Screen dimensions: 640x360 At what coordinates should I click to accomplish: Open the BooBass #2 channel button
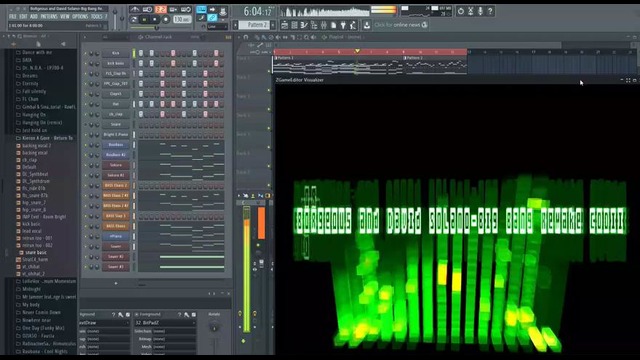(x=116, y=155)
